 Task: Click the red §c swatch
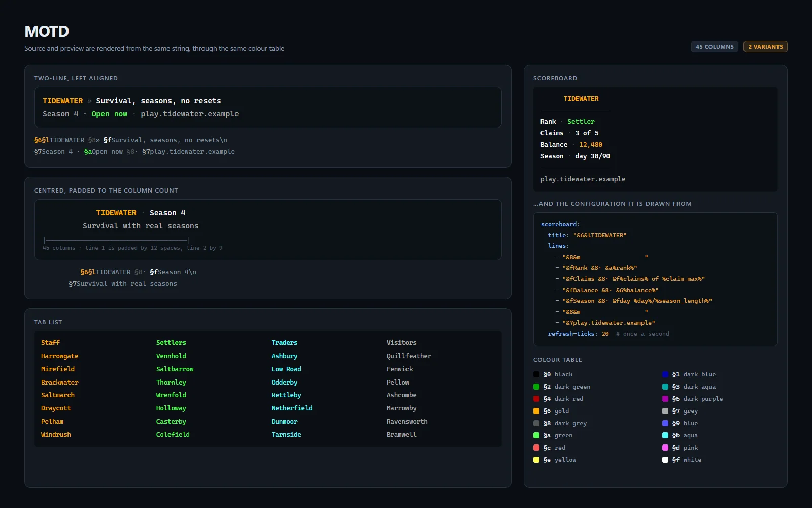(536, 448)
